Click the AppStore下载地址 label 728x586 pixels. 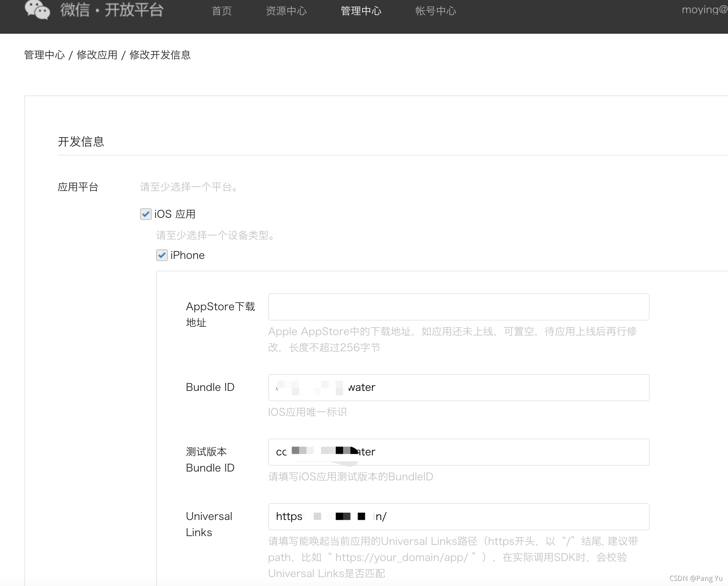pos(220,315)
